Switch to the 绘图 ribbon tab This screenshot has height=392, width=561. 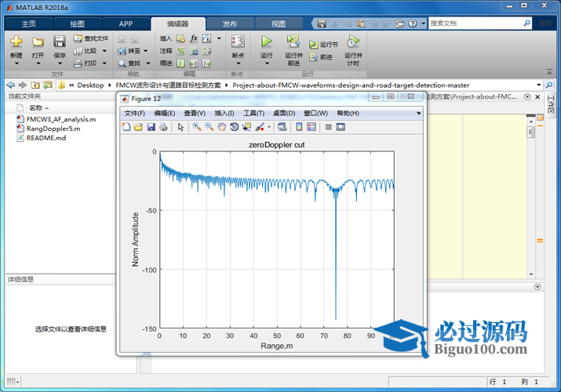click(77, 24)
